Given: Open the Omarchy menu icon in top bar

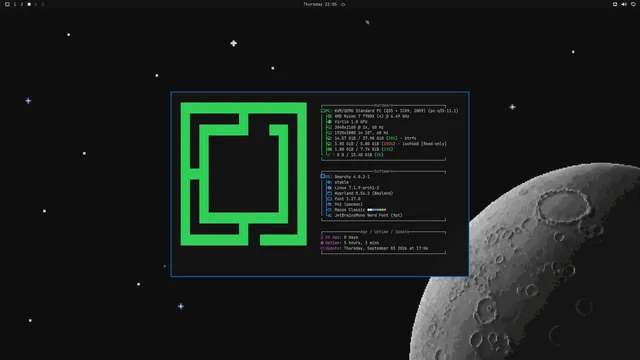Looking at the screenshot, I should 7,4.
